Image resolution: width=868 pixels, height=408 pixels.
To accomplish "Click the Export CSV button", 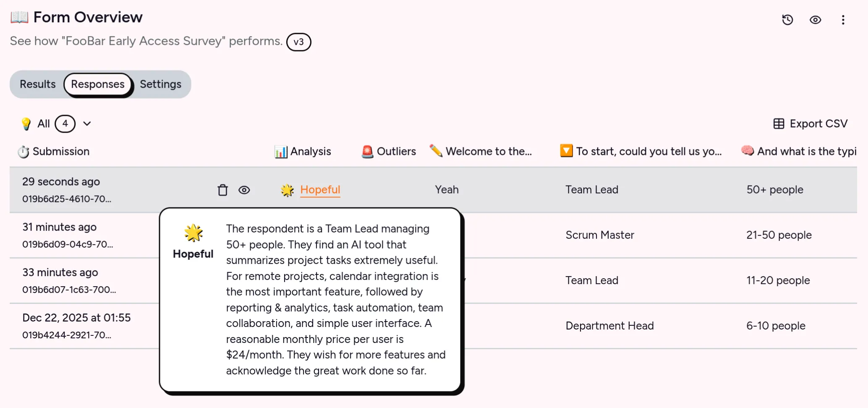I will [x=810, y=124].
